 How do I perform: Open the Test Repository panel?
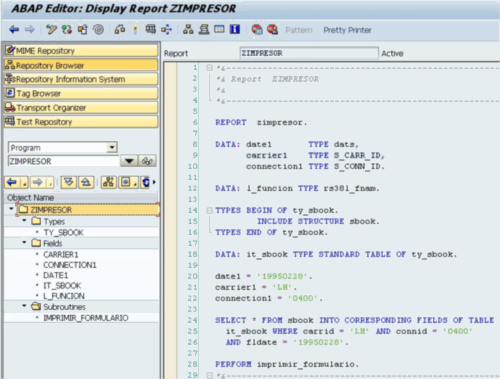click(x=81, y=122)
